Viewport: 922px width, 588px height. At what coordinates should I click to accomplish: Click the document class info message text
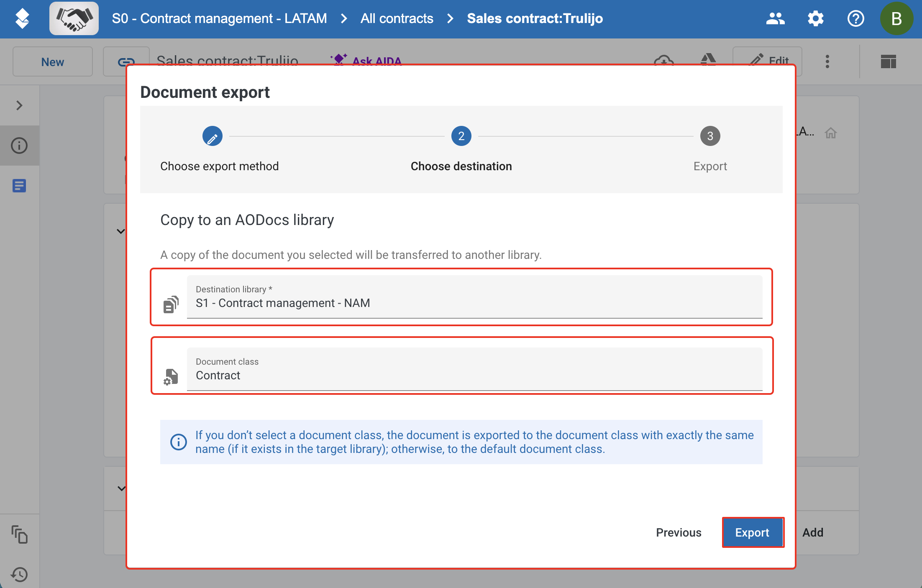pos(474,442)
